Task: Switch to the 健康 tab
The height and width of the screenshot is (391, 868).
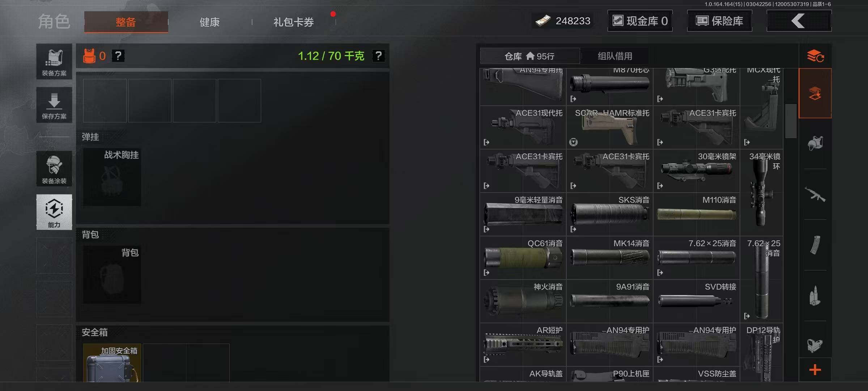Action: click(210, 22)
